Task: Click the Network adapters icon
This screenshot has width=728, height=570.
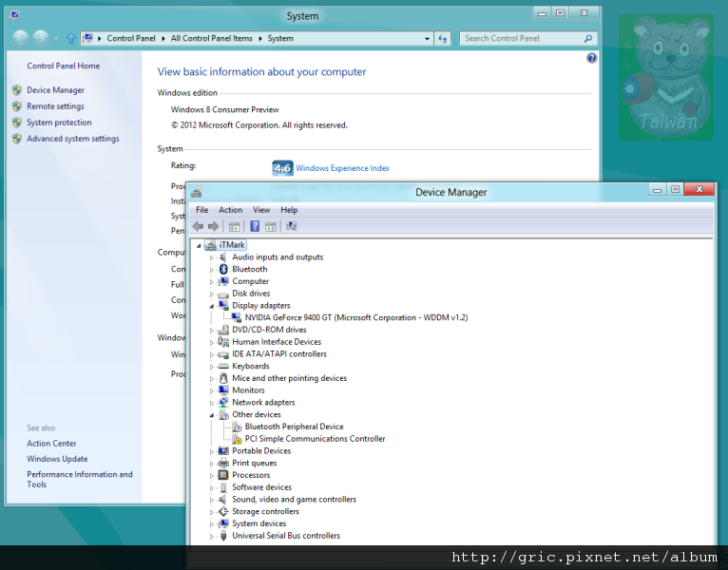Action: (223, 403)
